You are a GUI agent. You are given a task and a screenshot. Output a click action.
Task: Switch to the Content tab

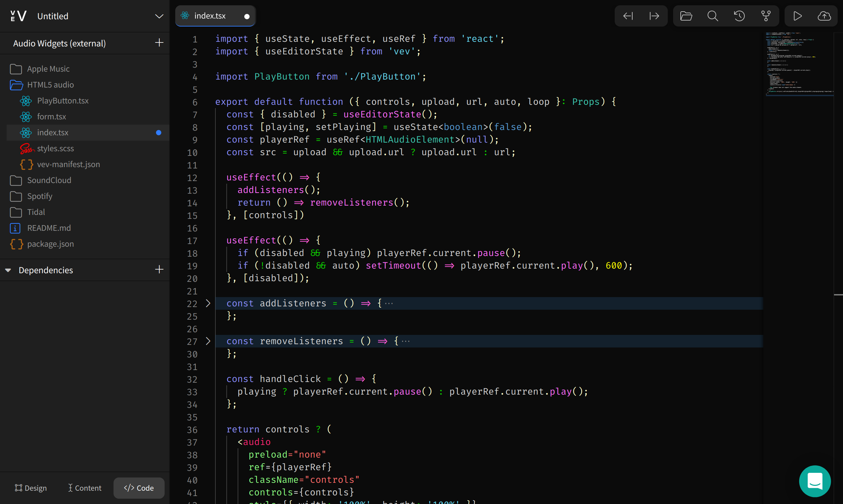85,488
